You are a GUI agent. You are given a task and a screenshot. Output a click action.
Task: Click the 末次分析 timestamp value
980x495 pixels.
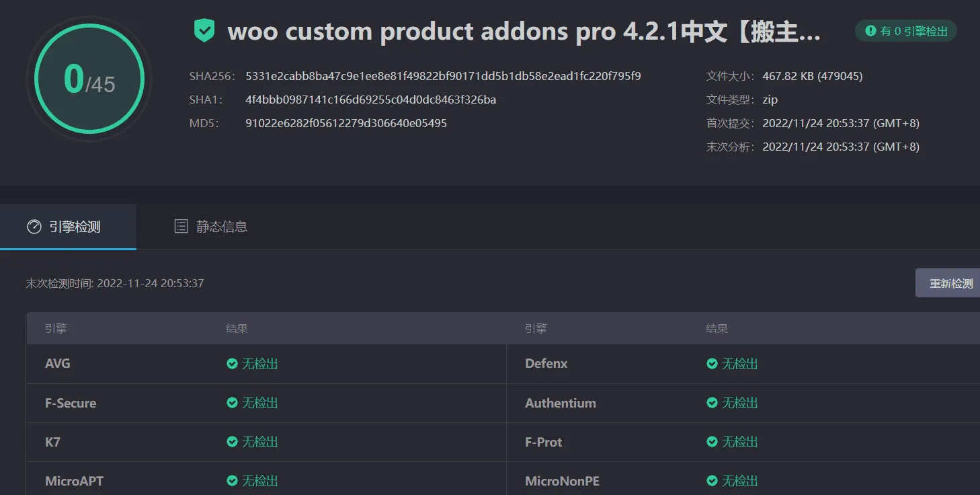point(841,147)
